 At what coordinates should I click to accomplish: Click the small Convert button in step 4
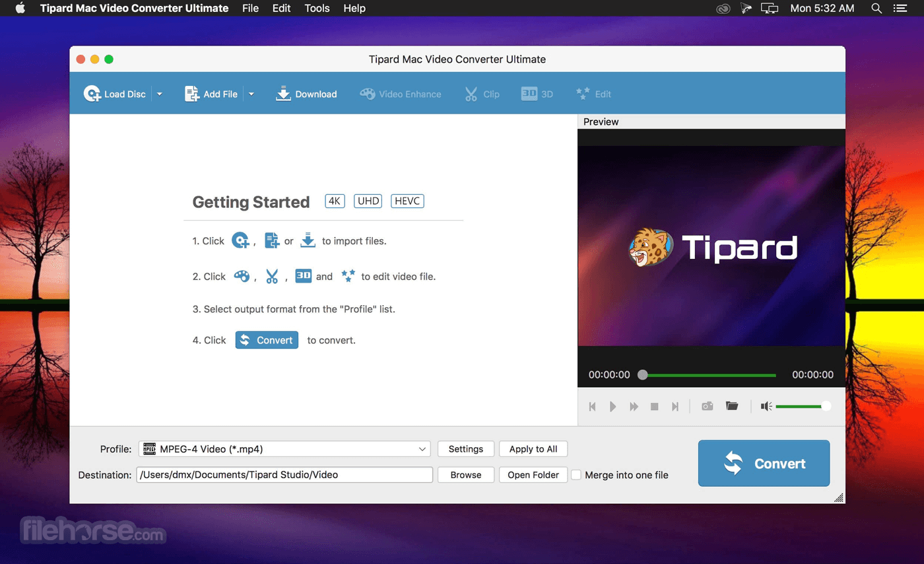[x=267, y=340]
